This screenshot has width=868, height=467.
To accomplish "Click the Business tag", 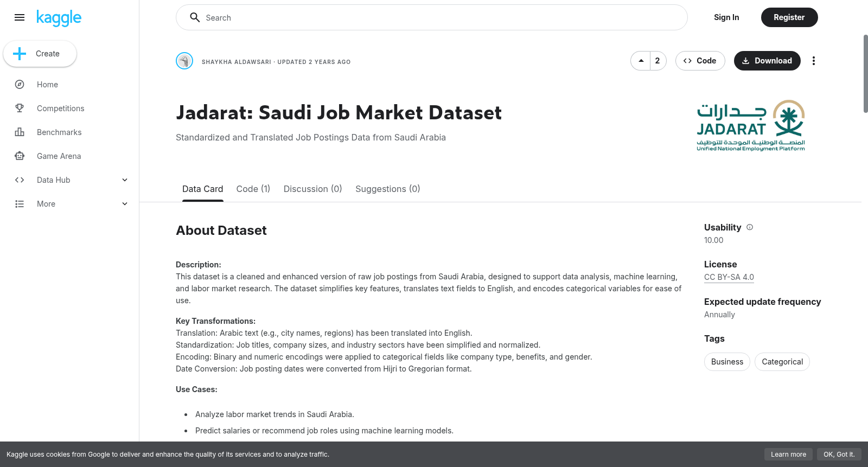I will tap(727, 362).
